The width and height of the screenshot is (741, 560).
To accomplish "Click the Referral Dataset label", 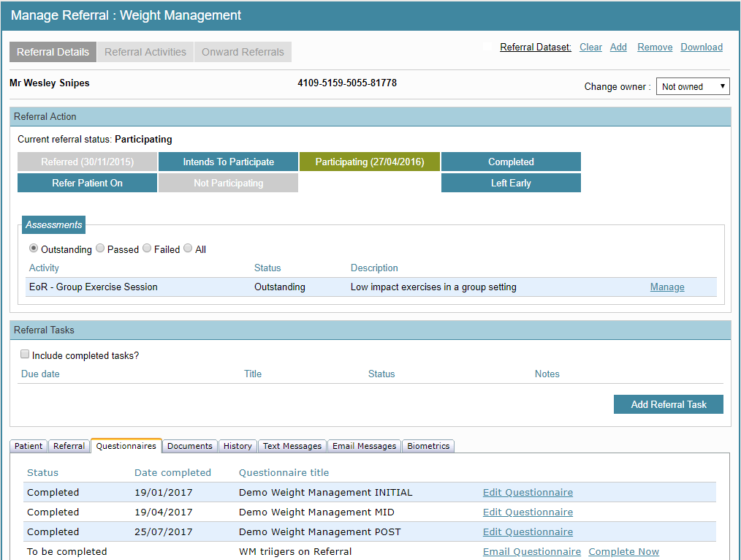I will pyautogui.click(x=536, y=48).
